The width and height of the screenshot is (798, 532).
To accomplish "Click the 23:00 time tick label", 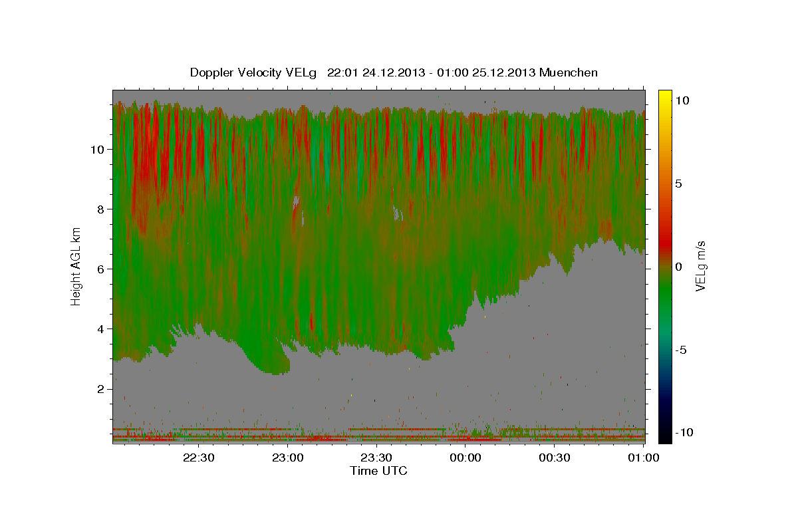I will tap(287, 458).
